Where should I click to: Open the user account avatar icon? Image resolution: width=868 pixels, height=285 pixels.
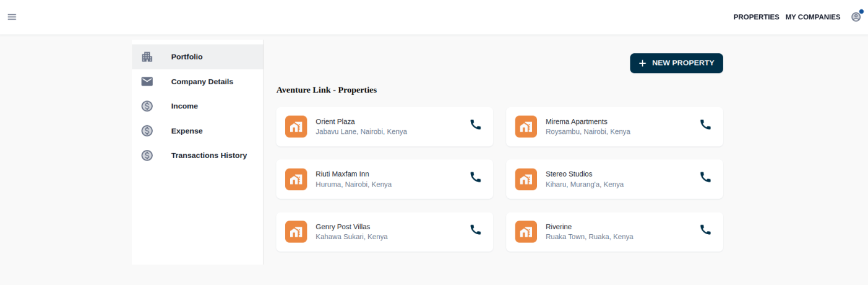tap(856, 17)
